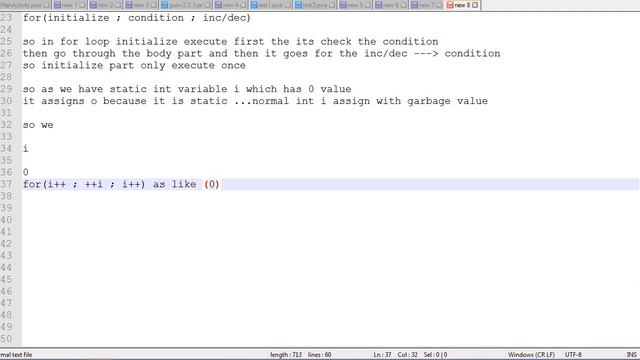This screenshot has width=640, height=360.
Task: Click line number 50 in the margin
Action: [6, 339]
